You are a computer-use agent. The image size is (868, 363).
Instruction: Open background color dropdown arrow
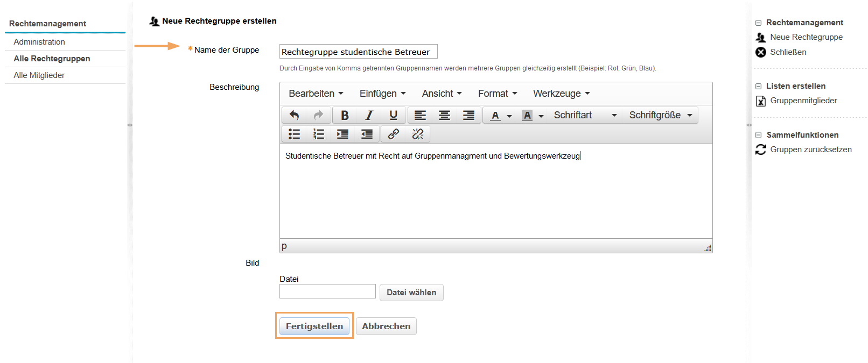point(541,116)
